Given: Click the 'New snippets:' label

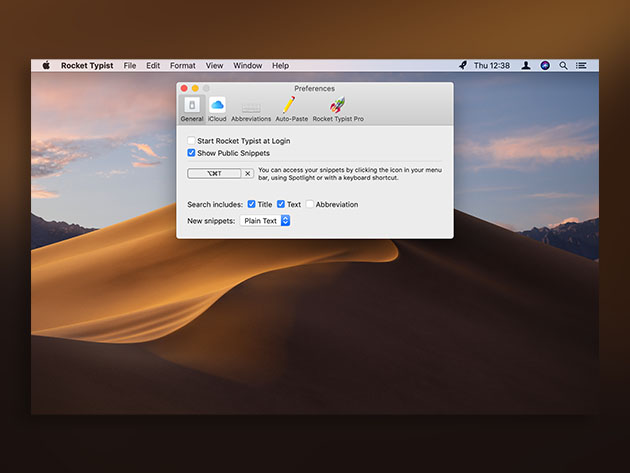Looking at the screenshot, I should coord(211,221).
